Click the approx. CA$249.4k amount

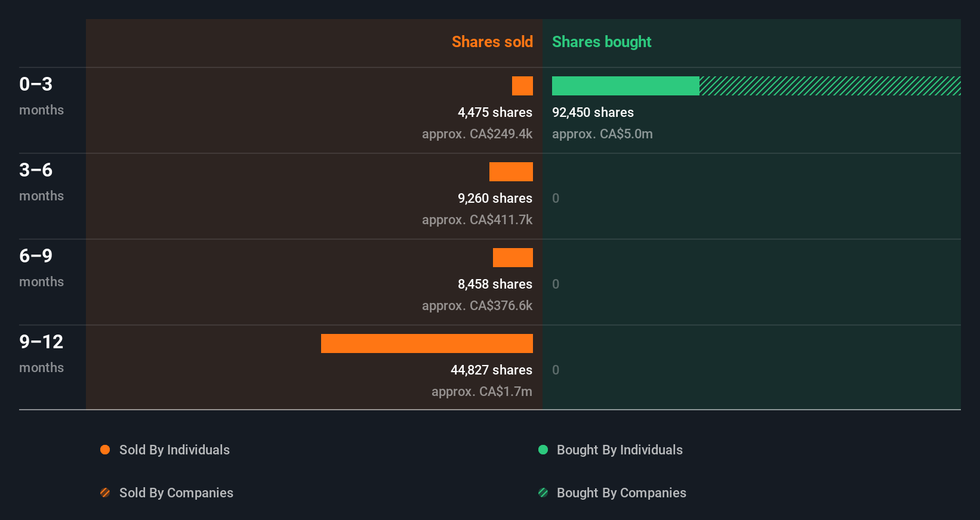[x=477, y=134]
